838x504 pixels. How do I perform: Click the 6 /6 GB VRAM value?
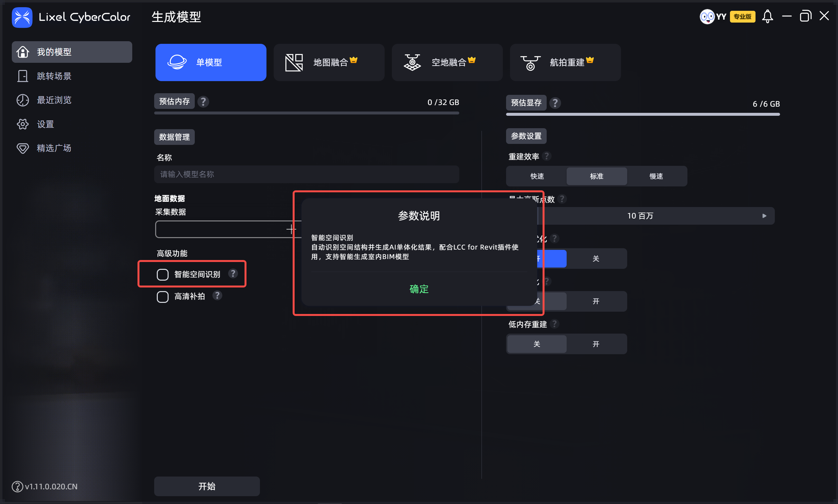[766, 104]
